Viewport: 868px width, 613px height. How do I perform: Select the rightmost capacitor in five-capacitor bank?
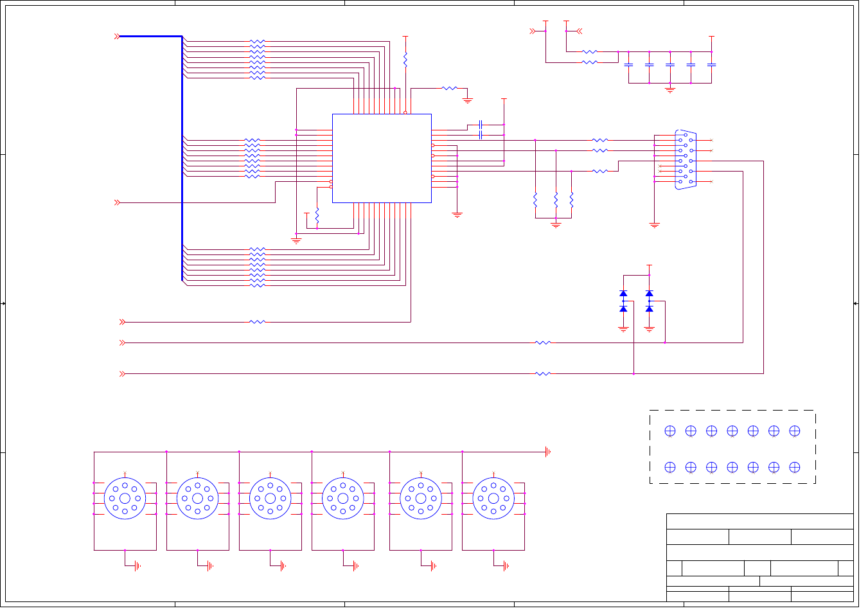[711, 65]
